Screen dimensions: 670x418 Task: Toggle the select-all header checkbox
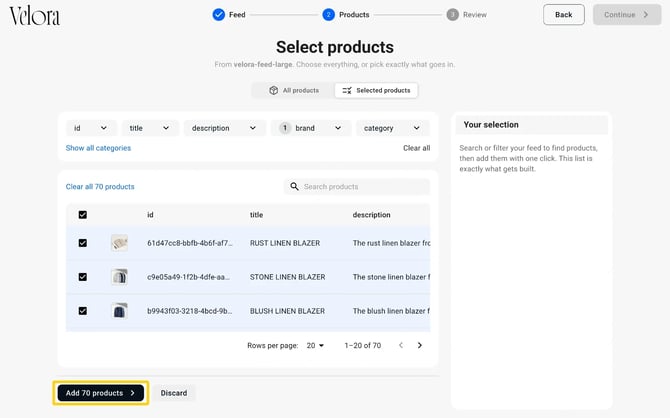[x=83, y=215]
